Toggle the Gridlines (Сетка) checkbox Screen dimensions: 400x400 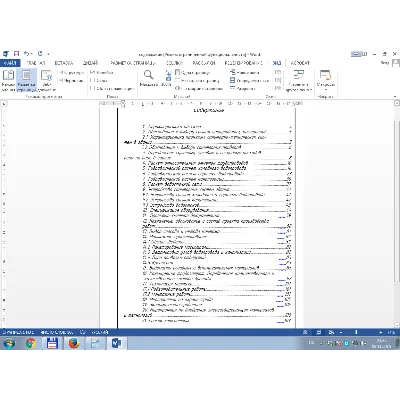(99, 80)
